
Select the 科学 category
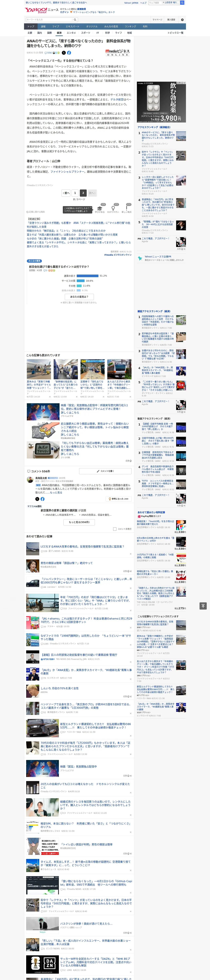pos(107,33)
